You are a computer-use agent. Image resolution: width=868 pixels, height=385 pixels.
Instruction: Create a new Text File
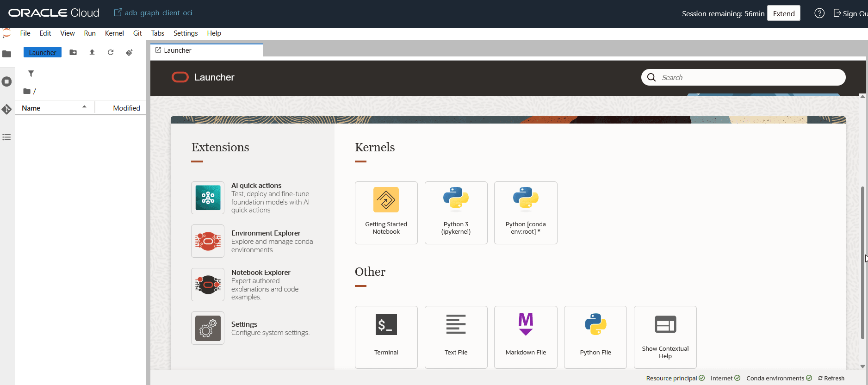coord(456,337)
